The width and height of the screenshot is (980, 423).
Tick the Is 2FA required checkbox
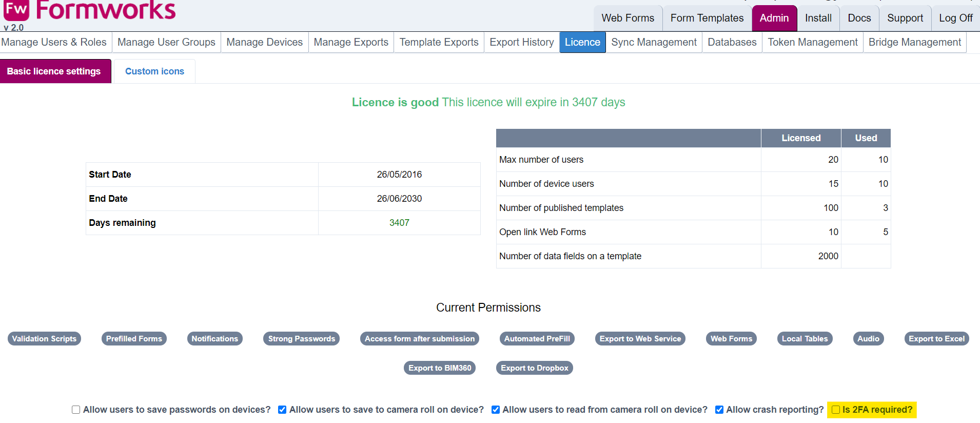tap(836, 410)
